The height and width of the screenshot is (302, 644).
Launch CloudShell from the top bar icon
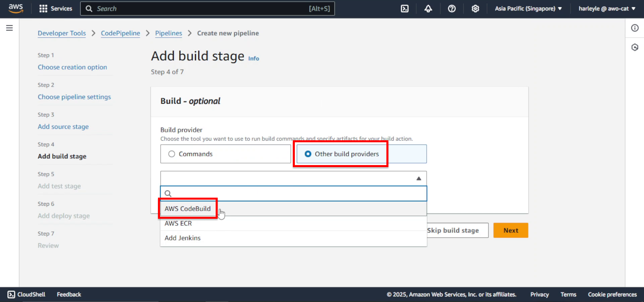[x=405, y=9]
